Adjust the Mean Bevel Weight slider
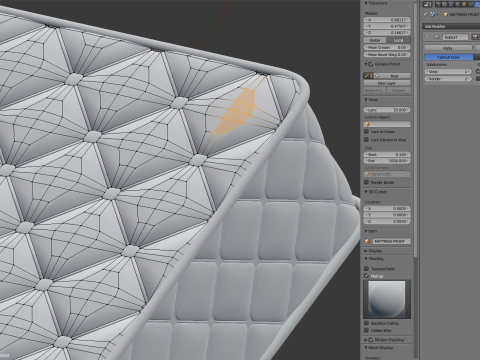The width and height of the screenshot is (480, 360). point(387,54)
